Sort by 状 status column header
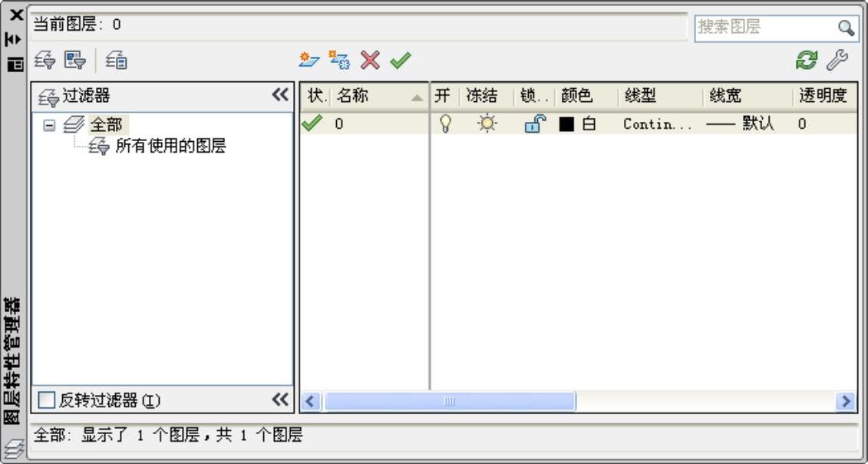Image resolution: width=868 pixels, height=464 pixels. point(317,96)
